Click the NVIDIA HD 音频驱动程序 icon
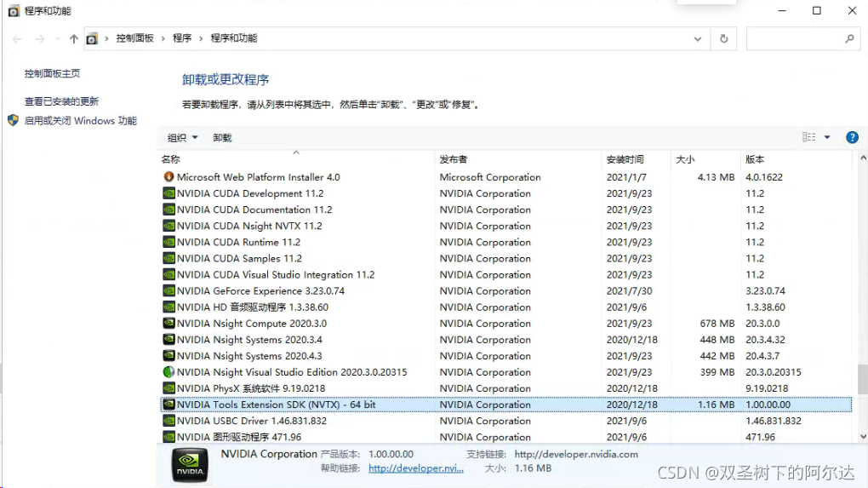Image resolution: width=868 pixels, height=488 pixels. point(168,307)
